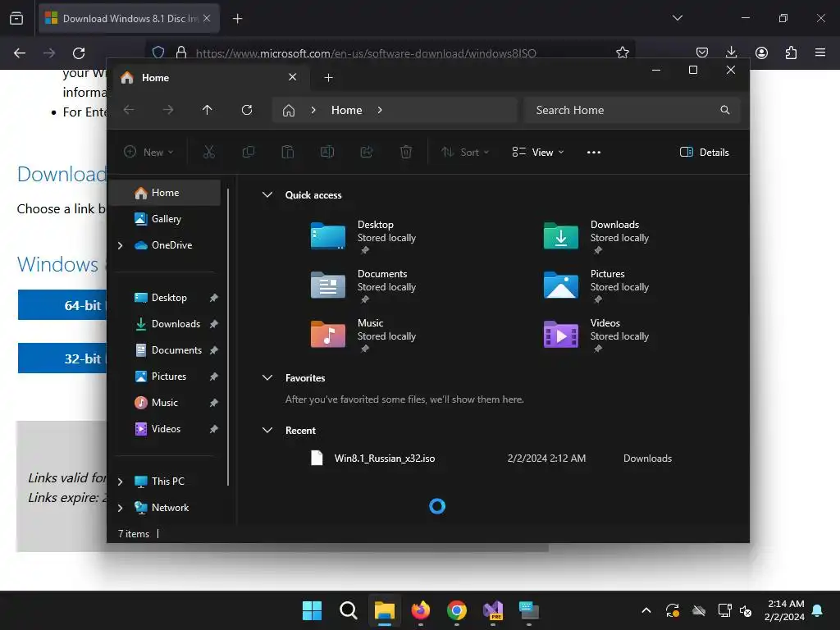Click the Cut scissors icon in toolbar
Viewport: 840px width, 630px height.
pyautogui.click(x=209, y=152)
